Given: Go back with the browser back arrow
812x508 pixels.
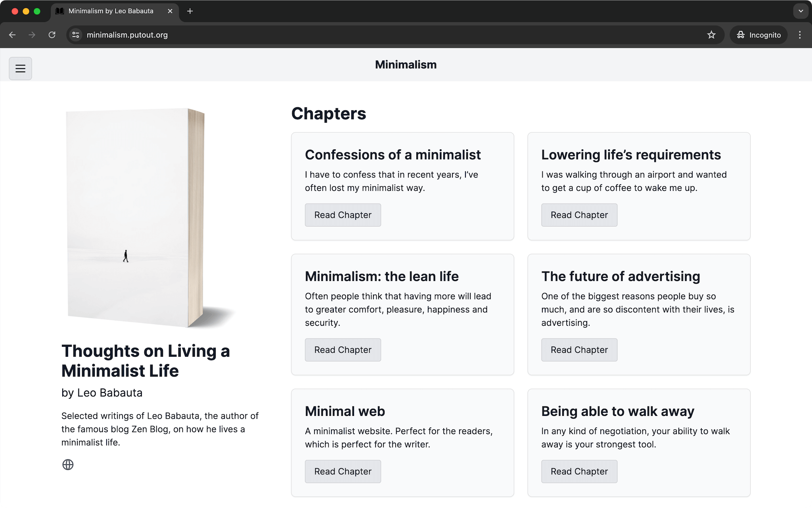Looking at the screenshot, I should pyautogui.click(x=12, y=35).
